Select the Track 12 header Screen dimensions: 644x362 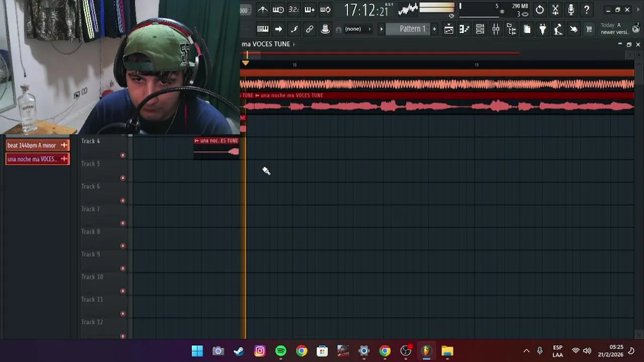click(x=103, y=328)
